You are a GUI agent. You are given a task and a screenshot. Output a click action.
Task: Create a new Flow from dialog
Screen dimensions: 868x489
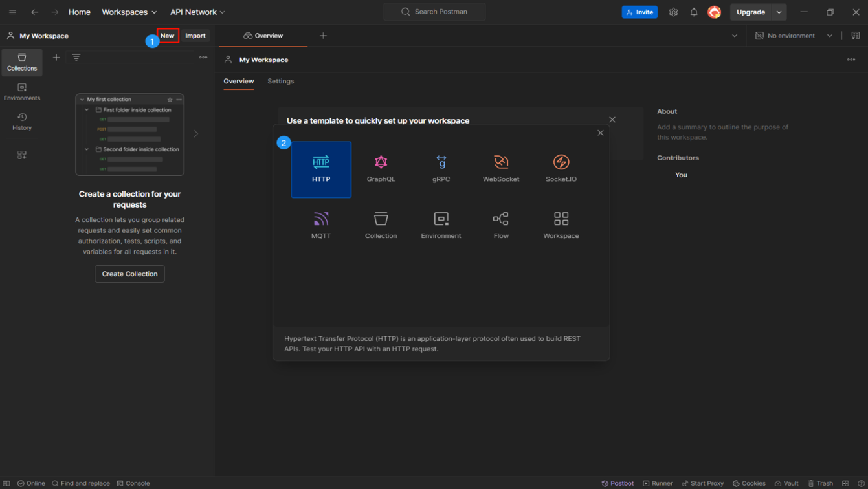pos(501,225)
